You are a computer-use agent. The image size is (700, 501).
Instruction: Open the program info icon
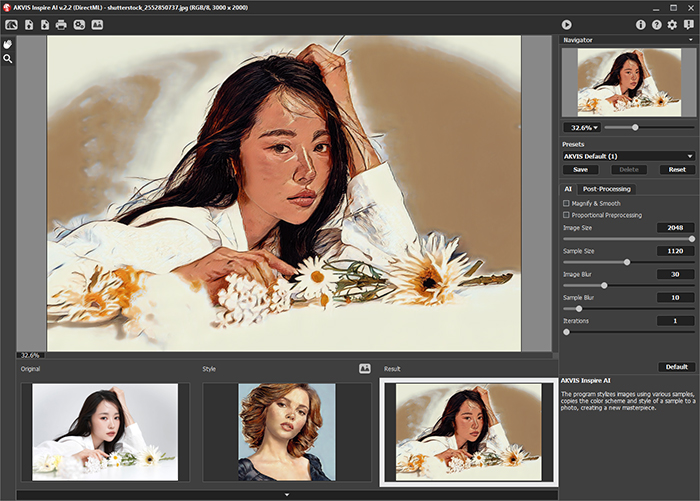point(641,24)
